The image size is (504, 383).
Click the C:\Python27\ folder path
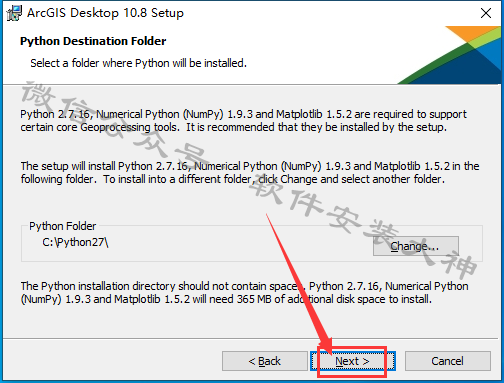(75, 242)
